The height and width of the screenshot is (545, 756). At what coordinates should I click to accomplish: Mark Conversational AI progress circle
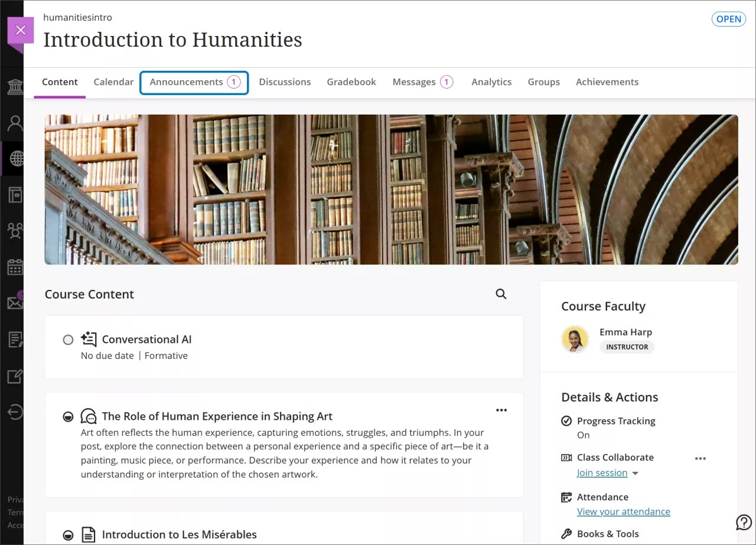[x=68, y=340]
